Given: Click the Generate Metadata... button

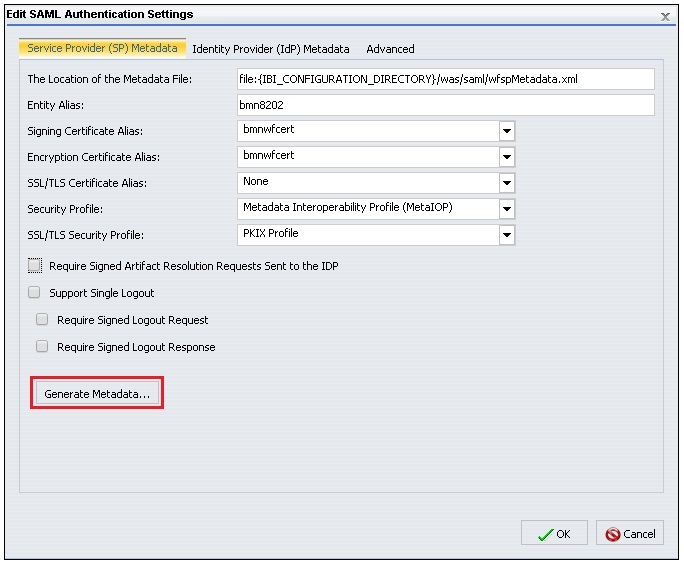Looking at the screenshot, I should click(x=97, y=394).
